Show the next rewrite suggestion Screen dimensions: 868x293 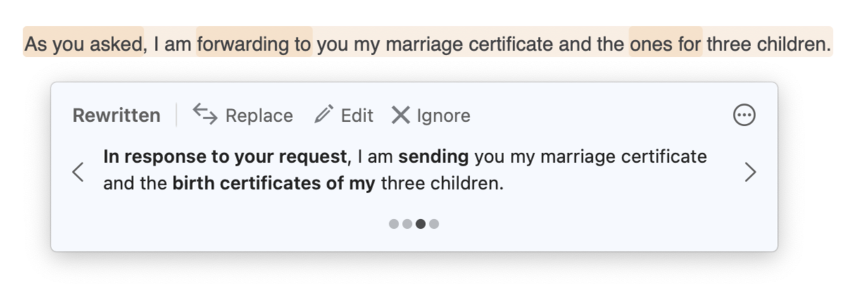coord(750,171)
